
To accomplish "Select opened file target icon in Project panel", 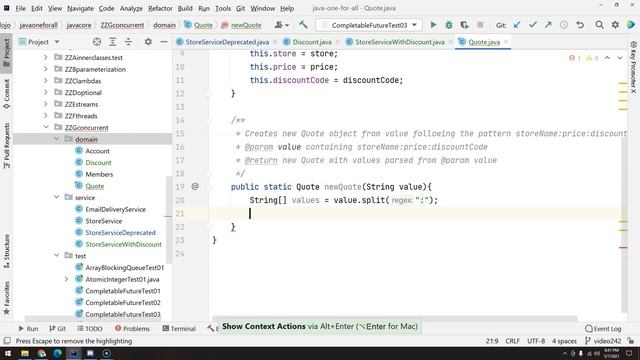I will click(x=97, y=42).
